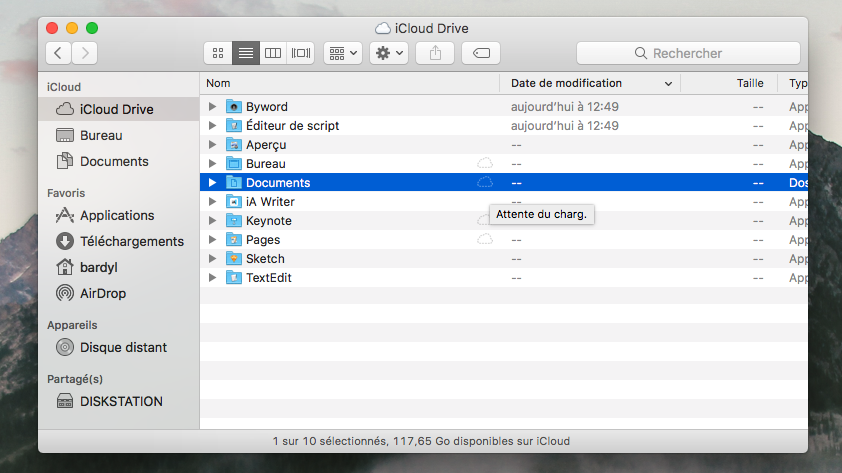This screenshot has width=842, height=473.
Task: Select the Sketch row name
Action: [x=265, y=259]
